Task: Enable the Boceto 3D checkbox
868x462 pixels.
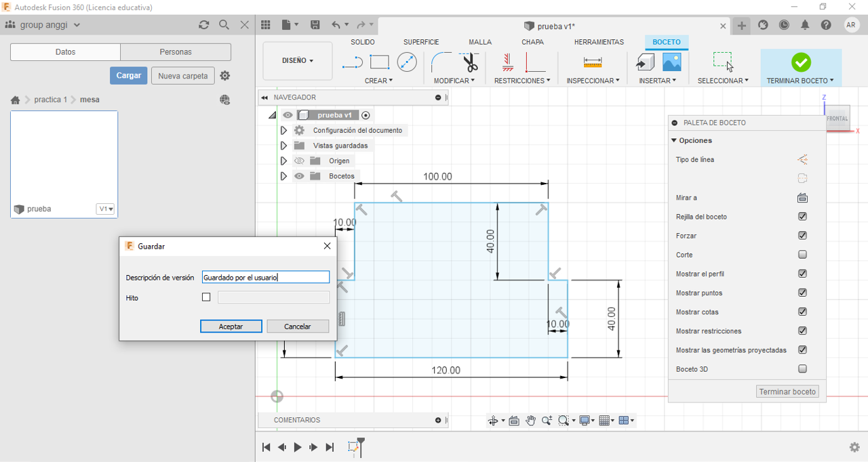Action: (x=802, y=369)
